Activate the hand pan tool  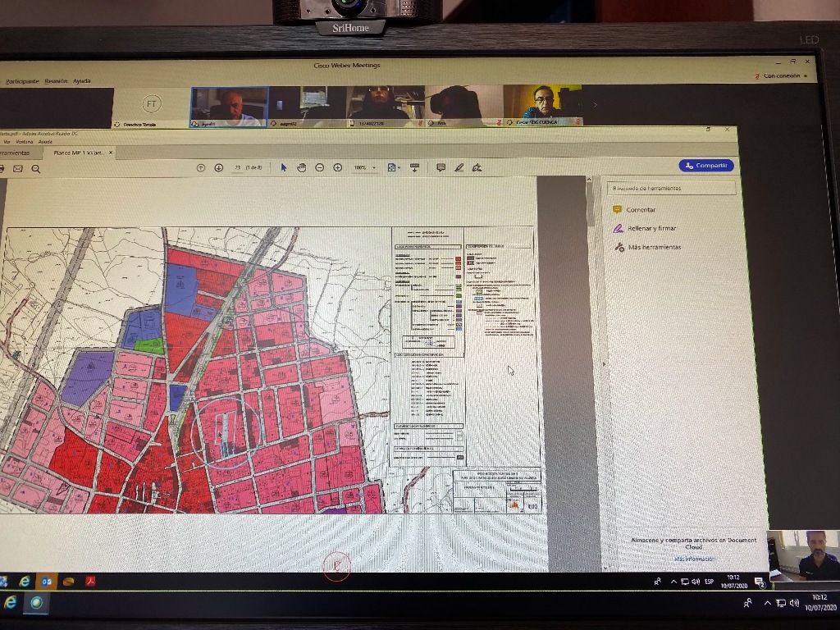(301, 167)
